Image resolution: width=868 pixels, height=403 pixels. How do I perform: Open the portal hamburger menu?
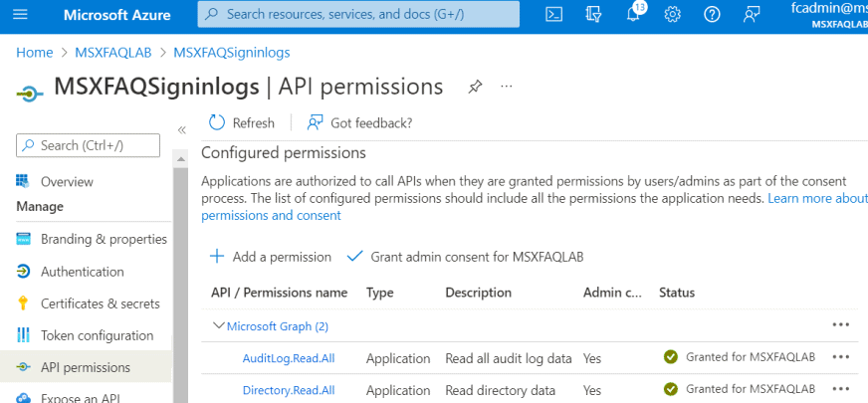pyautogui.click(x=20, y=14)
